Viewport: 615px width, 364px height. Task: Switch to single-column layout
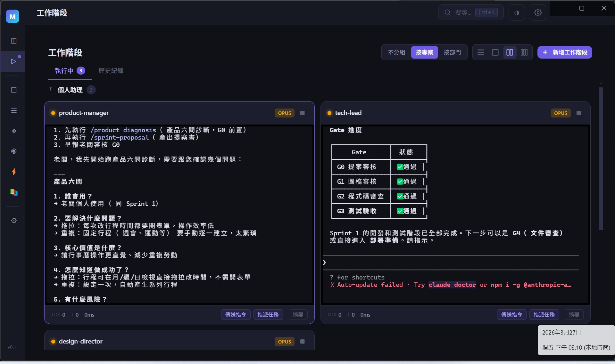pos(495,52)
